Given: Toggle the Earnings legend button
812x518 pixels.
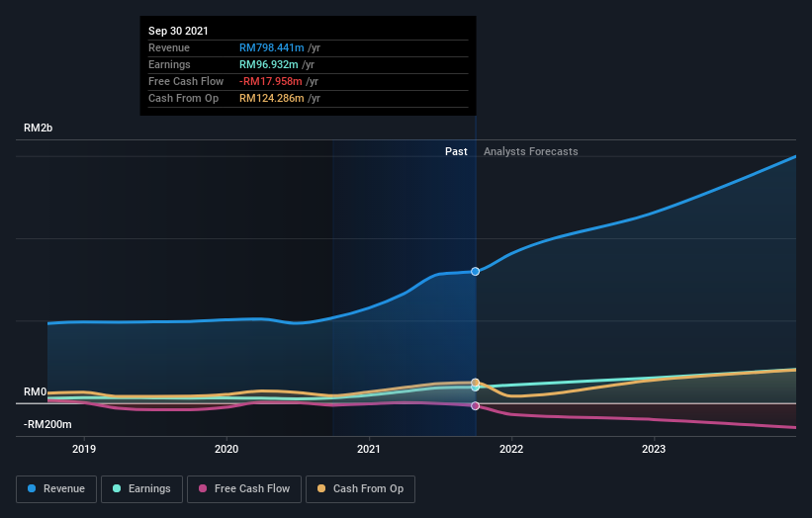Looking at the screenshot, I should click(x=141, y=489).
